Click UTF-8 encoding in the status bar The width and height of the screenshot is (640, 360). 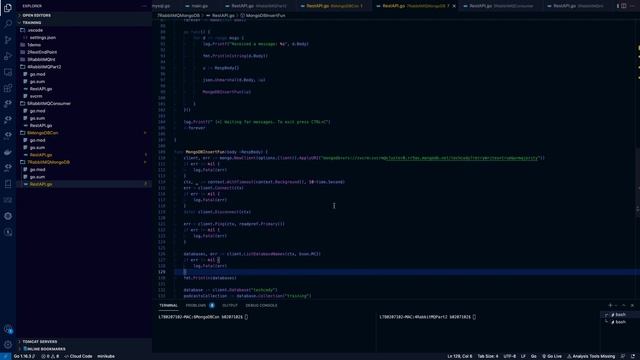509,356
